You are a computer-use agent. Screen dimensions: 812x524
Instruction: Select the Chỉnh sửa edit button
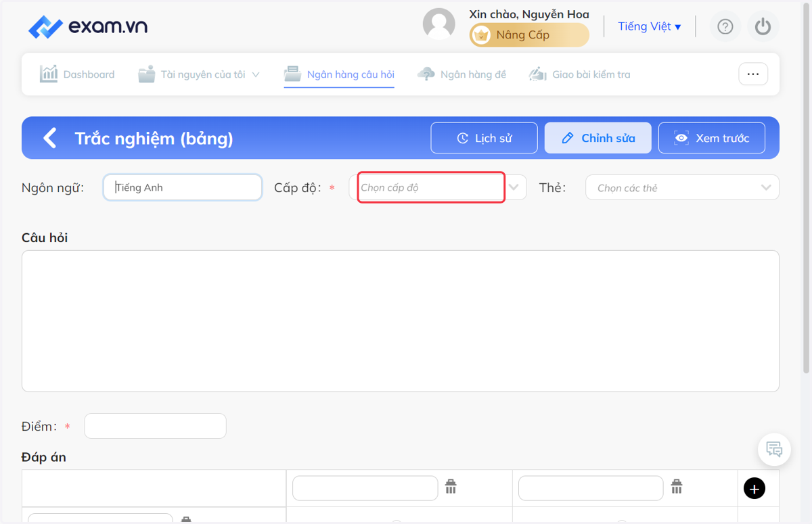pyautogui.click(x=598, y=138)
